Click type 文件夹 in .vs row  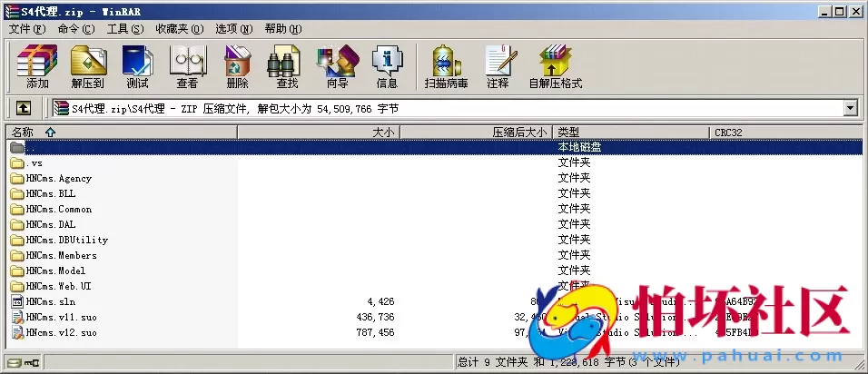pyautogui.click(x=574, y=162)
